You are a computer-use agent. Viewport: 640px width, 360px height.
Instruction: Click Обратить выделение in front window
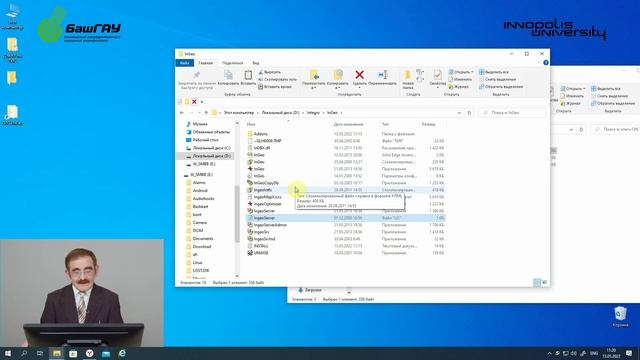pos(501,87)
